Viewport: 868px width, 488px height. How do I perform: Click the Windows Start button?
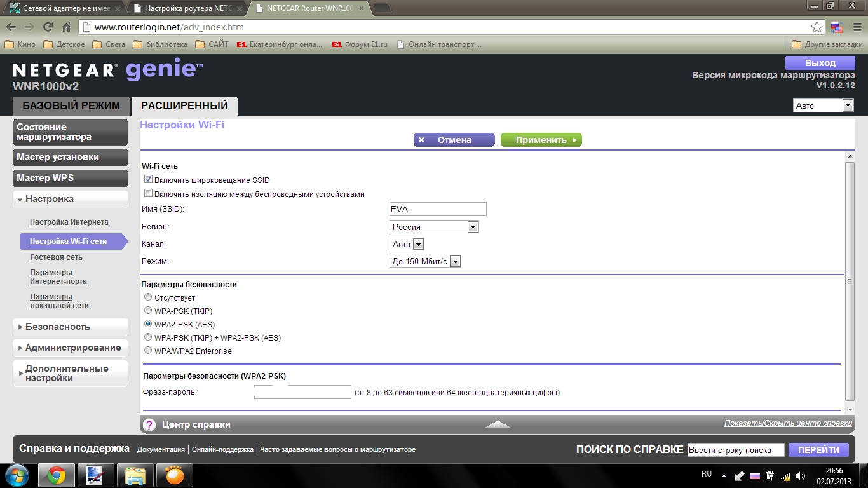click(16, 475)
